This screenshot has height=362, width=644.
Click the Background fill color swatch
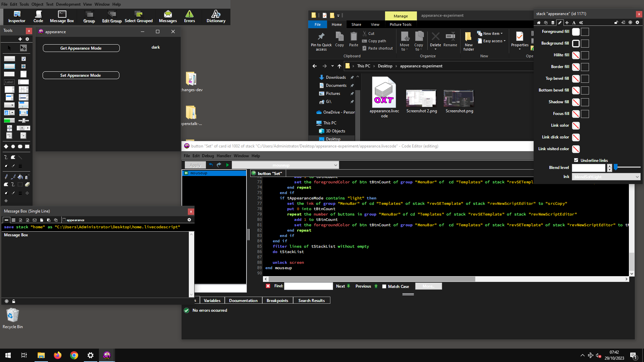[x=576, y=44]
